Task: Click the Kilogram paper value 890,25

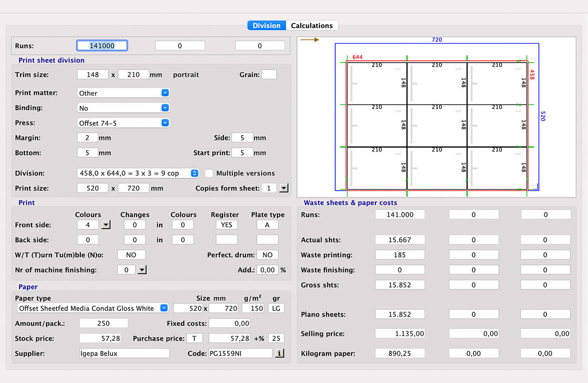Action: pyautogui.click(x=400, y=353)
